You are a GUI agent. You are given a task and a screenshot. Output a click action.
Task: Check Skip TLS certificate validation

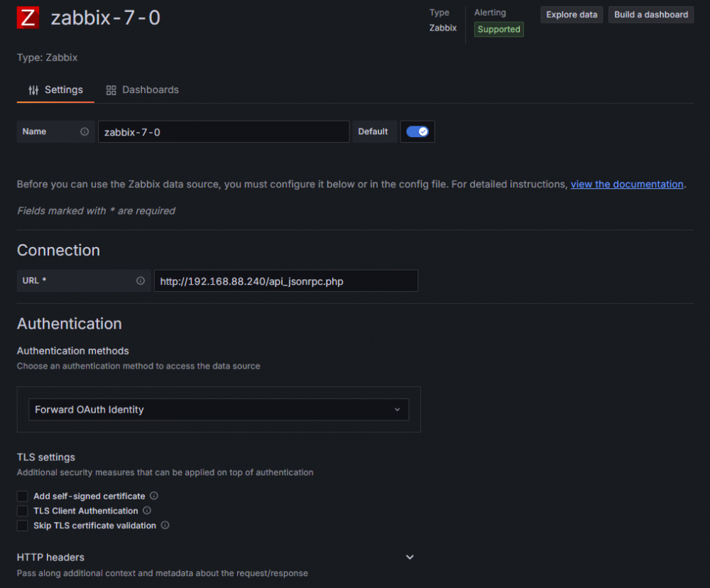point(22,526)
